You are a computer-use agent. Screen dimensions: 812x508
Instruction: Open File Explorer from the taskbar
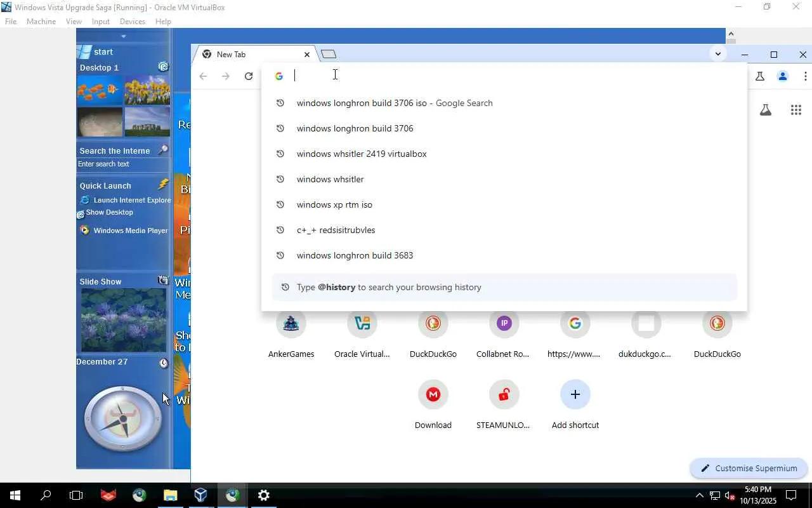click(x=170, y=495)
